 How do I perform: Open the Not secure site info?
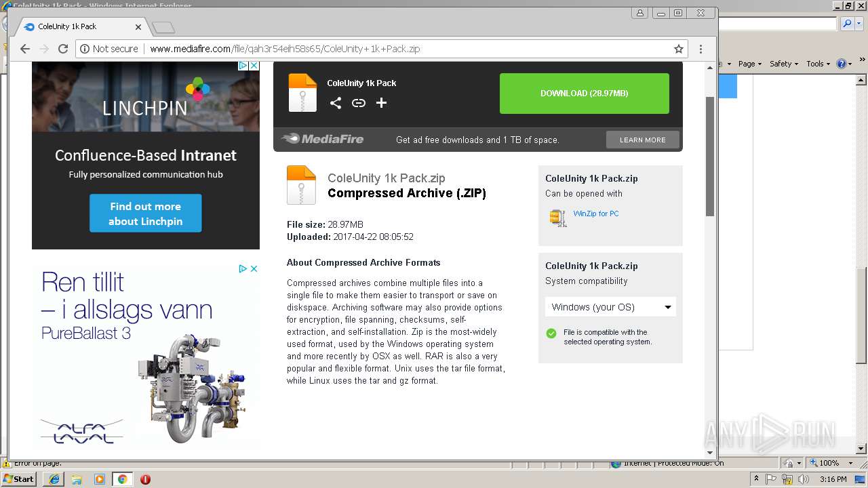click(109, 49)
